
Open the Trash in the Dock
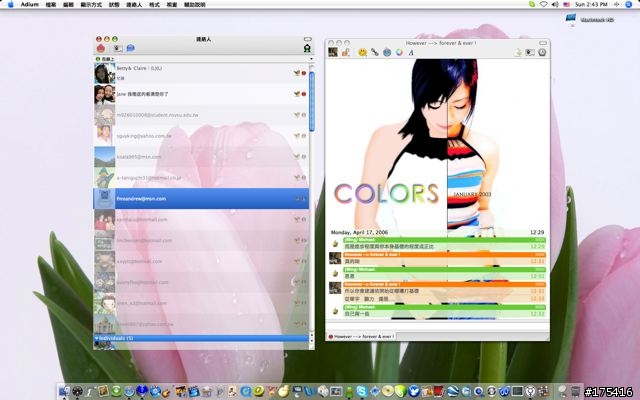576,391
